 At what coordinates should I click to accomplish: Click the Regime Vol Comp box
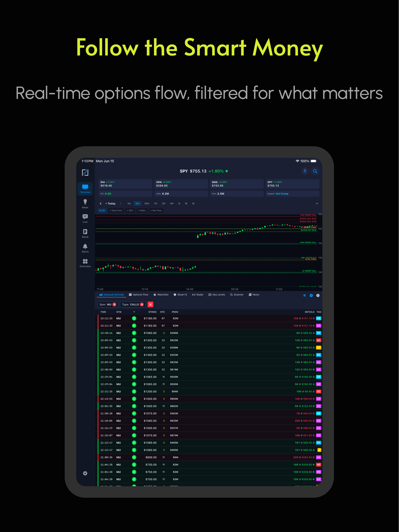click(292, 194)
